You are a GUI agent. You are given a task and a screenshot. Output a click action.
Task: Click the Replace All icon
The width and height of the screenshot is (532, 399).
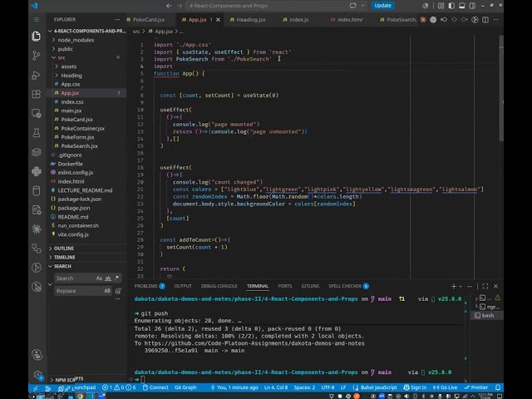[x=118, y=291]
